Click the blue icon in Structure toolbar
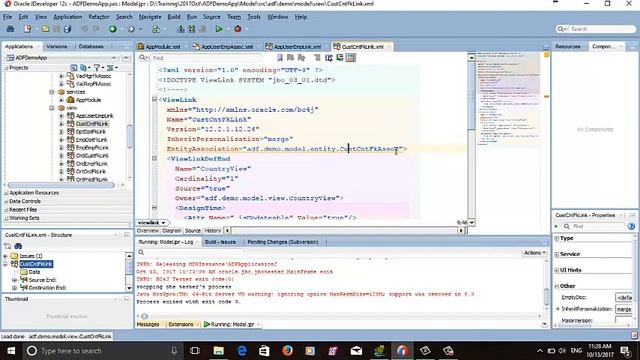This screenshot has height=360, width=640. [x=18, y=246]
